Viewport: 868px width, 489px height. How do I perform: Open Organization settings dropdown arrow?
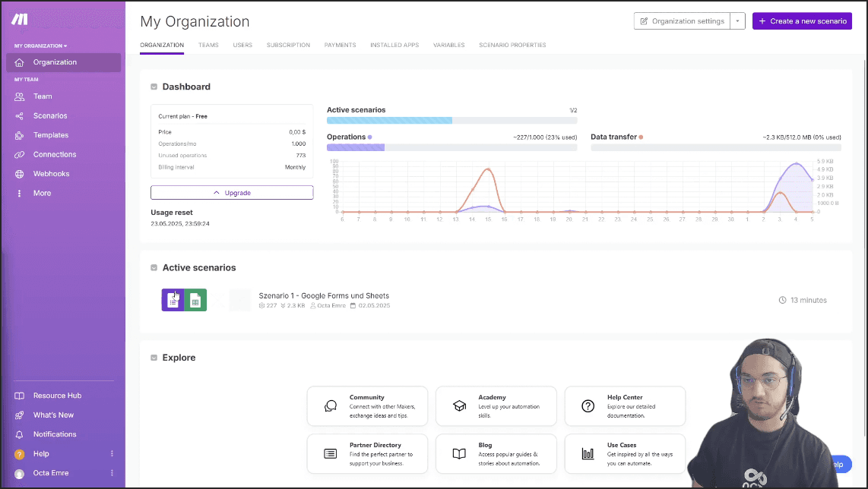coord(737,21)
